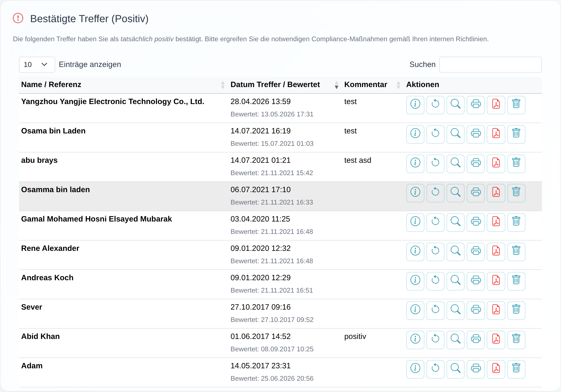Image resolution: width=561 pixels, height=392 pixels.
Task: Print the Yangzhou Yangjie hit
Action: (476, 105)
